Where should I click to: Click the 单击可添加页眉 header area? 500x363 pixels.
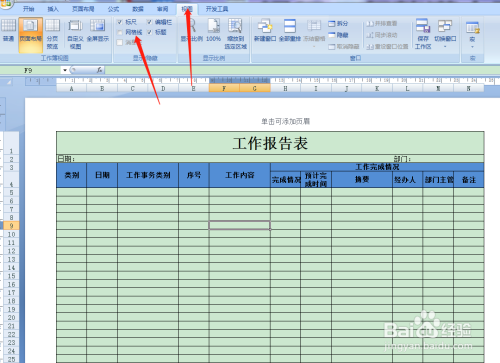pyautogui.click(x=285, y=121)
